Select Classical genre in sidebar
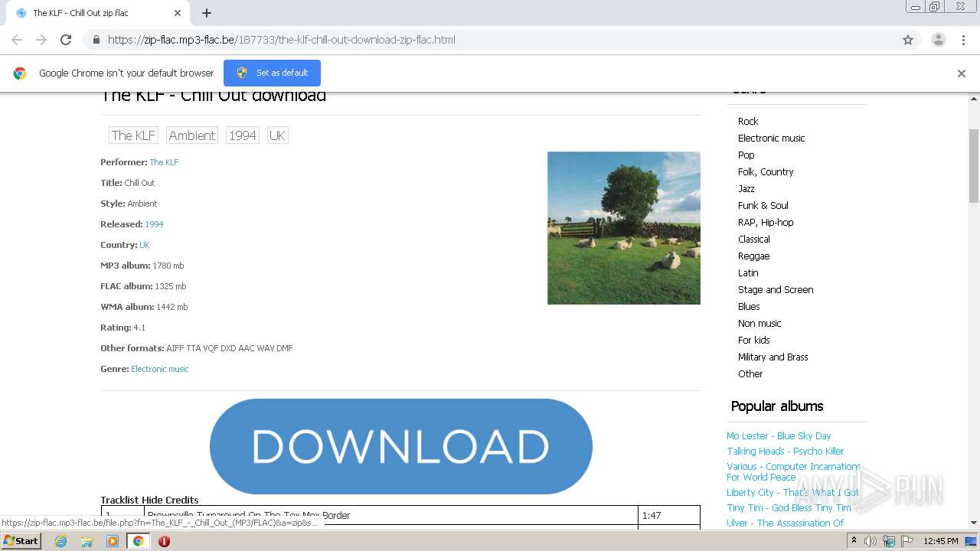Screen dimensions: 980x551 coord(754,239)
